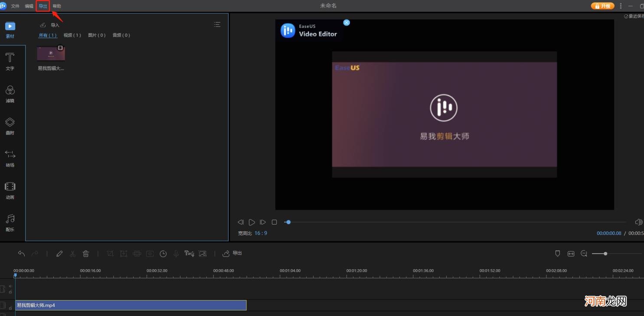The image size is (644, 316).
Task: Switch to the 所有 (1) tab
Action: click(x=48, y=35)
